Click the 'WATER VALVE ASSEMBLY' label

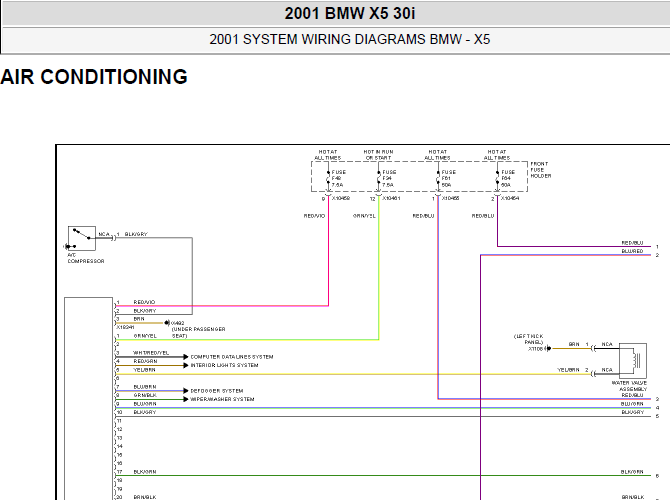[629, 386]
